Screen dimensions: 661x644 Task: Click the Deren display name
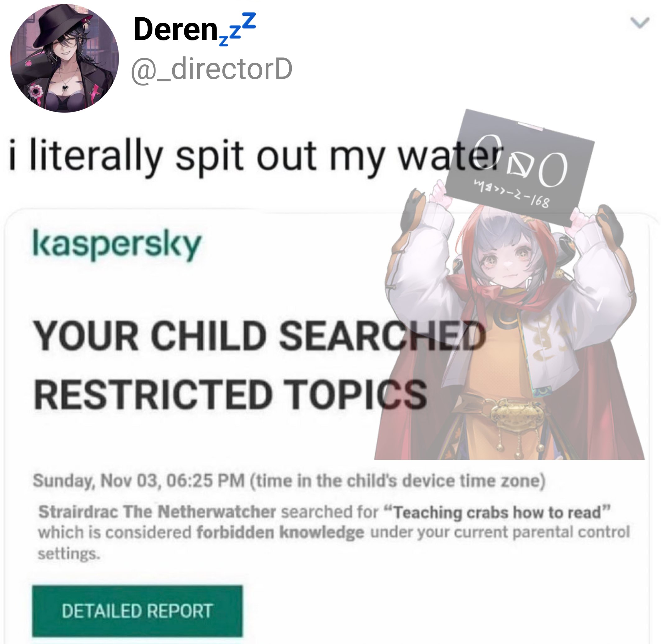176,30
